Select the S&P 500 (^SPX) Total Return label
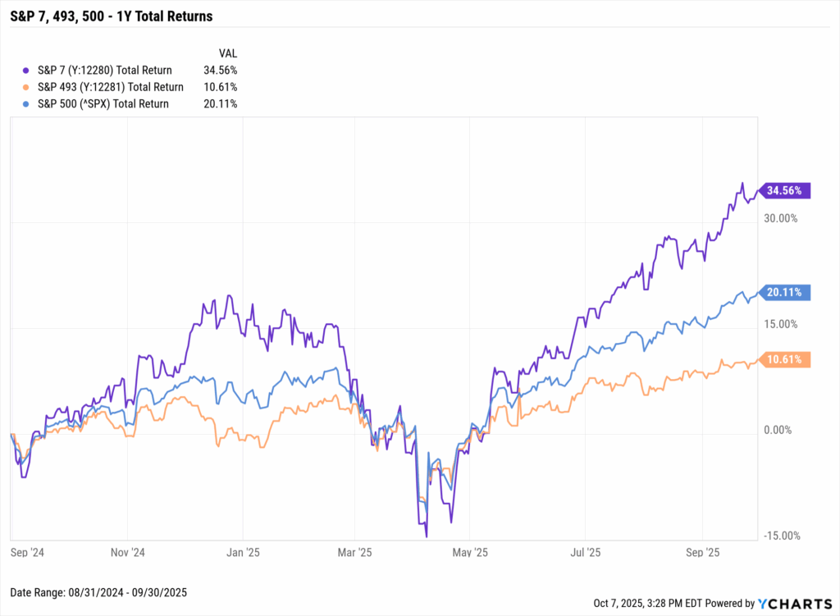 (x=102, y=104)
